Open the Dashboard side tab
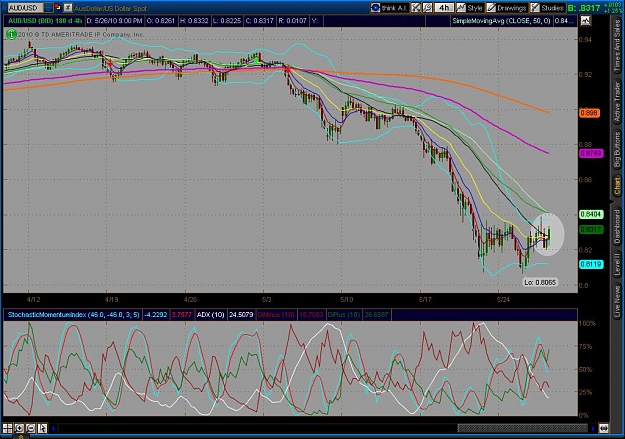 tap(617, 226)
